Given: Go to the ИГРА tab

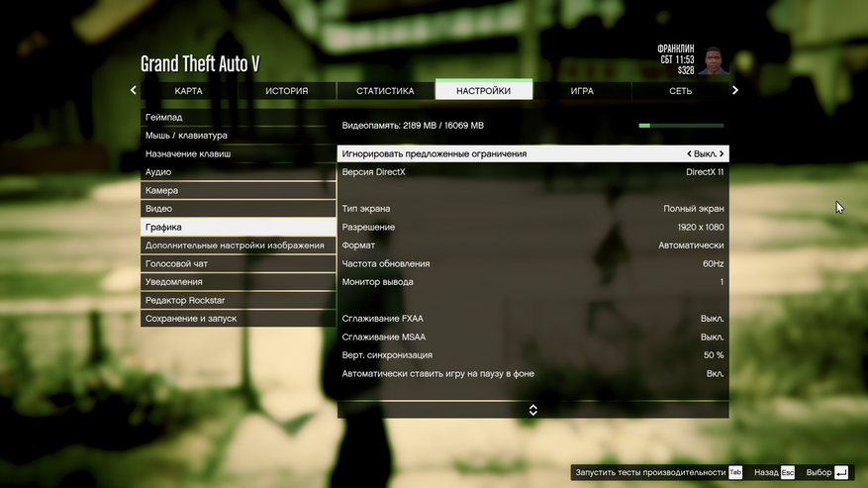Looking at the screenshot, I should pos(582,91).
